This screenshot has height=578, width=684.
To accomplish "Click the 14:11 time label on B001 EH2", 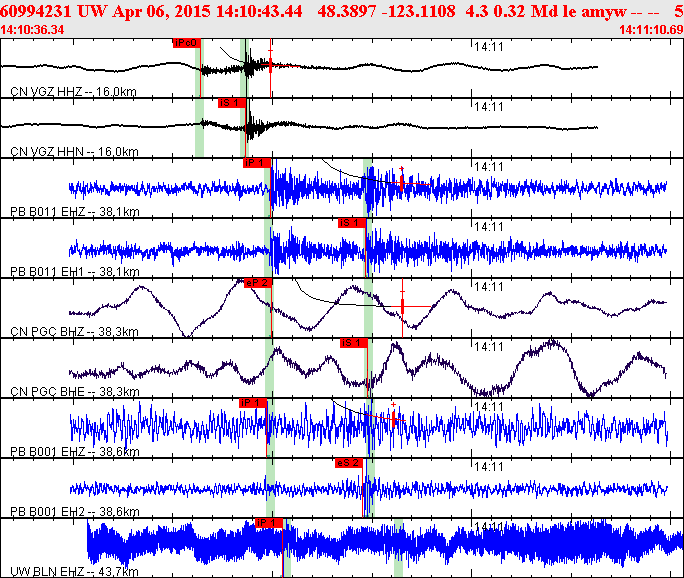I will click(x=489, y=467).
